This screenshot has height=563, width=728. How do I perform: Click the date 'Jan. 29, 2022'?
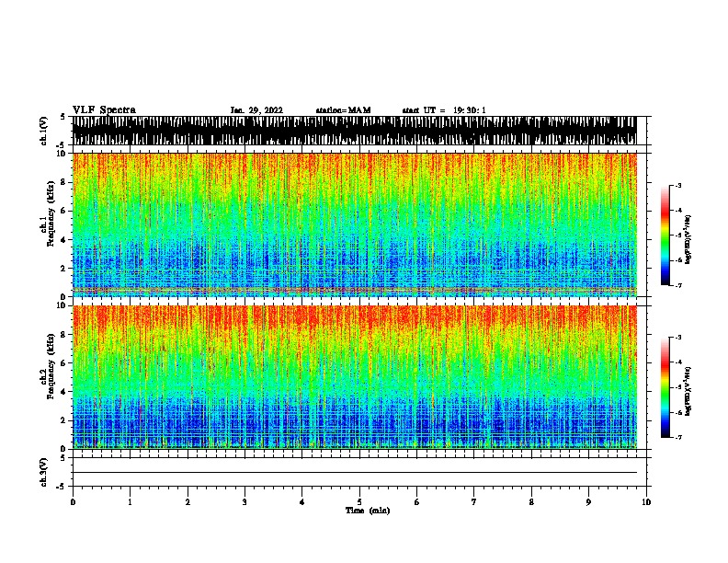(256, 110)
